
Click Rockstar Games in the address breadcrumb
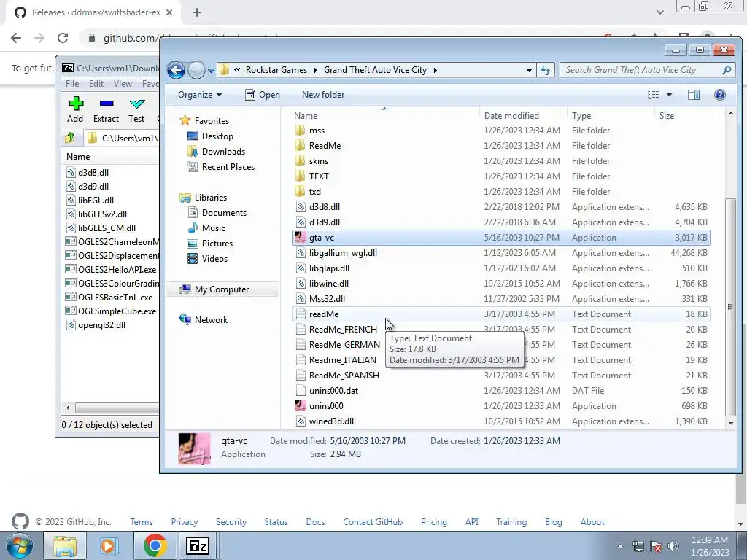pyautogui.click(x=276, y=70)
